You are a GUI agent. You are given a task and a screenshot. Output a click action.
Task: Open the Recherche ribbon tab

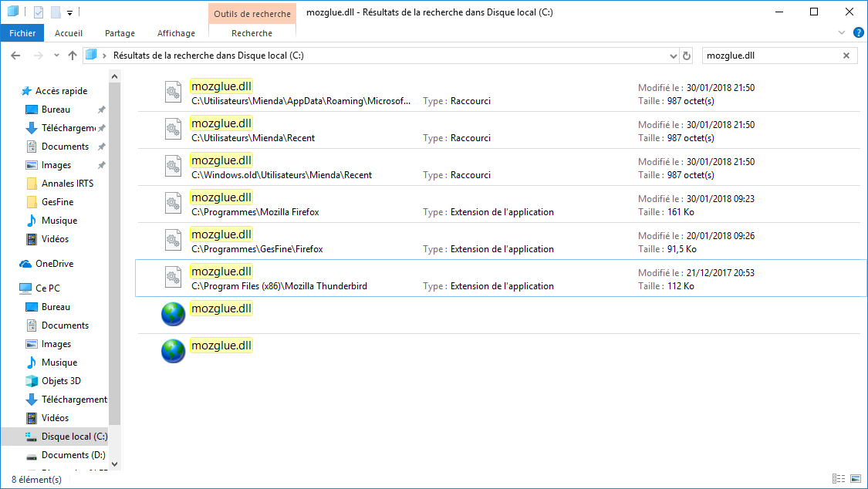(252, 33)
